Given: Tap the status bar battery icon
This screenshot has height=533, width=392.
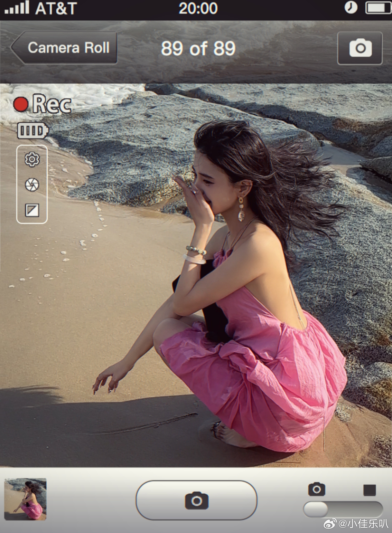Looking at the screenshot, I should [378, 8].
